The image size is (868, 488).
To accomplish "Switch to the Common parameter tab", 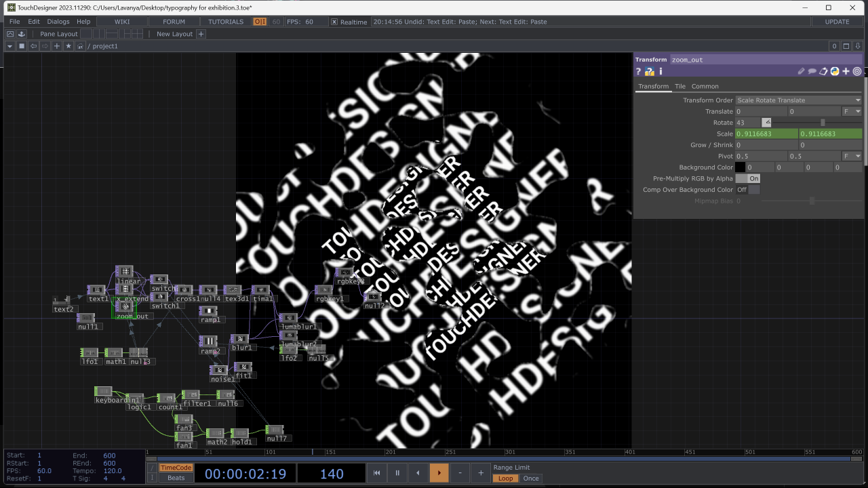I will click(x=705, y=86).
